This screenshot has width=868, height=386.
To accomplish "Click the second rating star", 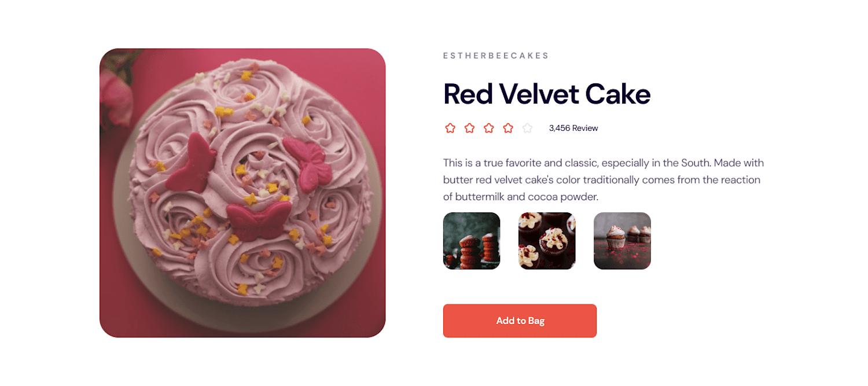I will (x=469, y=128).
